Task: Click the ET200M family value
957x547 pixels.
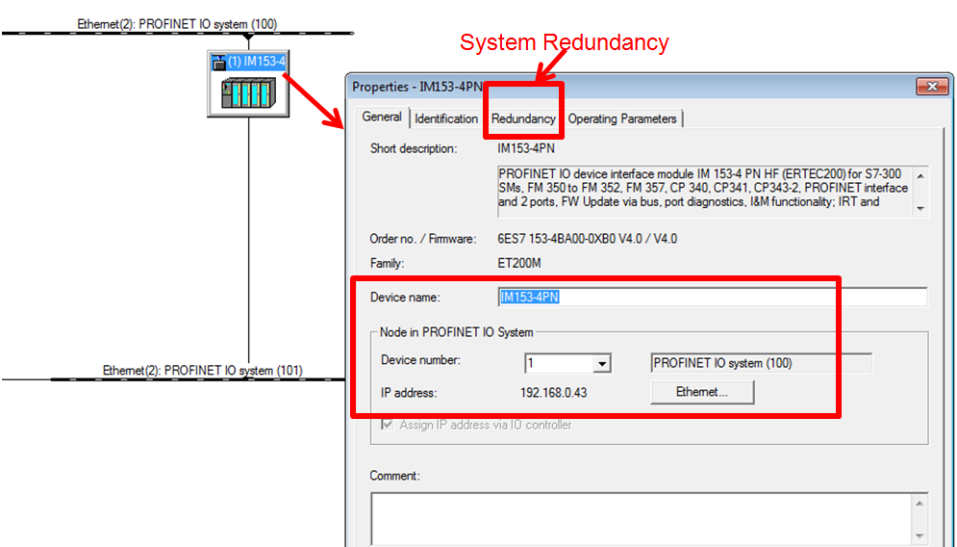Action: pyautogui.click(x=519, y=263)
